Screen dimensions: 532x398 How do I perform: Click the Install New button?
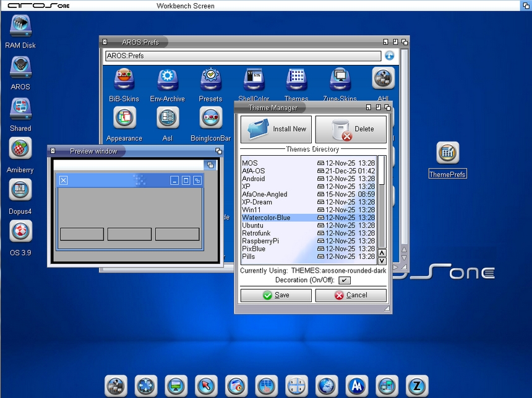(277, 129)
